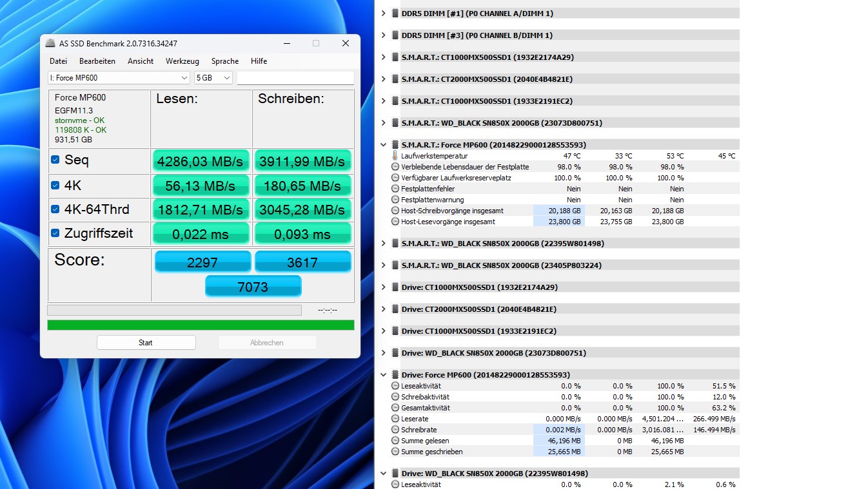
Task: Click sensor icon beside Schreibrate
Action: (x=395, y=429)
